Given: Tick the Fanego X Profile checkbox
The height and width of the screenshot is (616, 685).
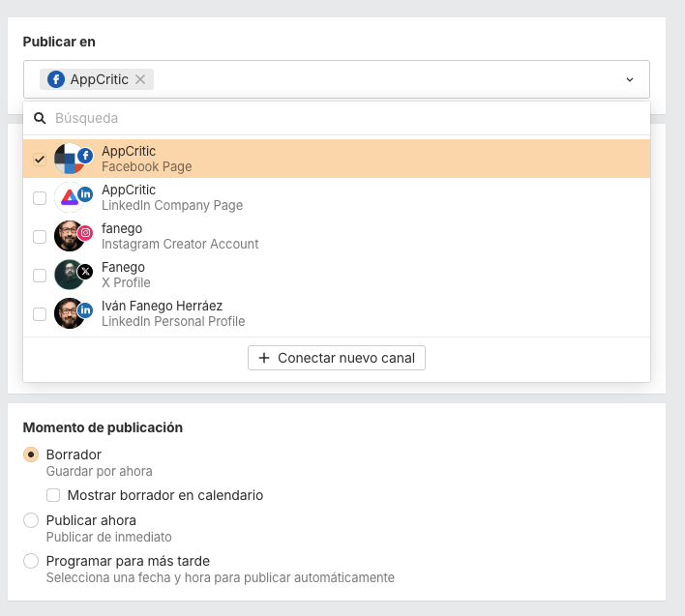Looking at the screenshot, I should (40, 276).
